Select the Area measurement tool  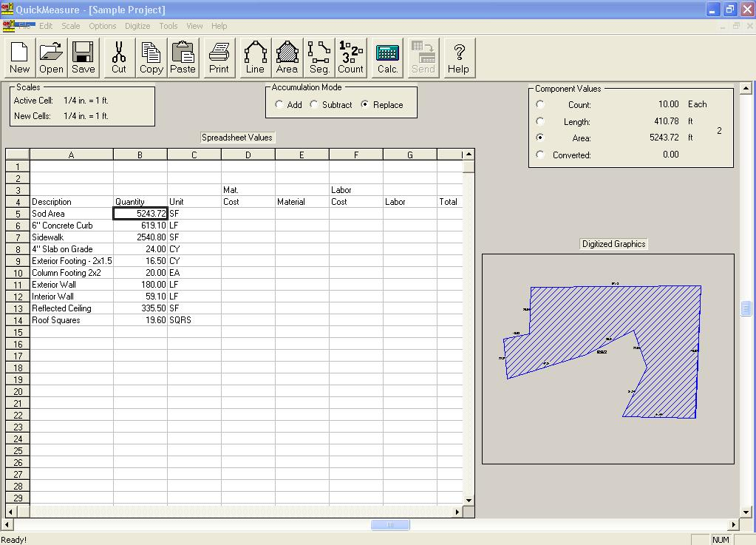[x=287, y=57]
